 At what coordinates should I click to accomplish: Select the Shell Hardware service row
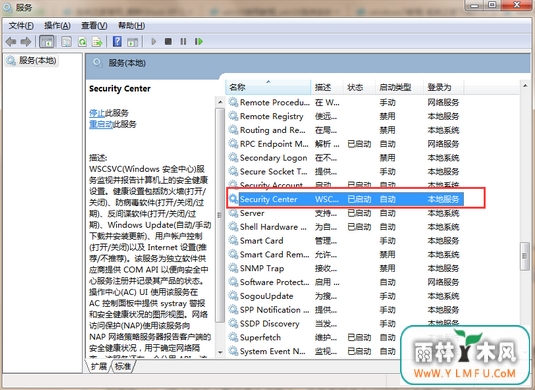pos(345,227)
